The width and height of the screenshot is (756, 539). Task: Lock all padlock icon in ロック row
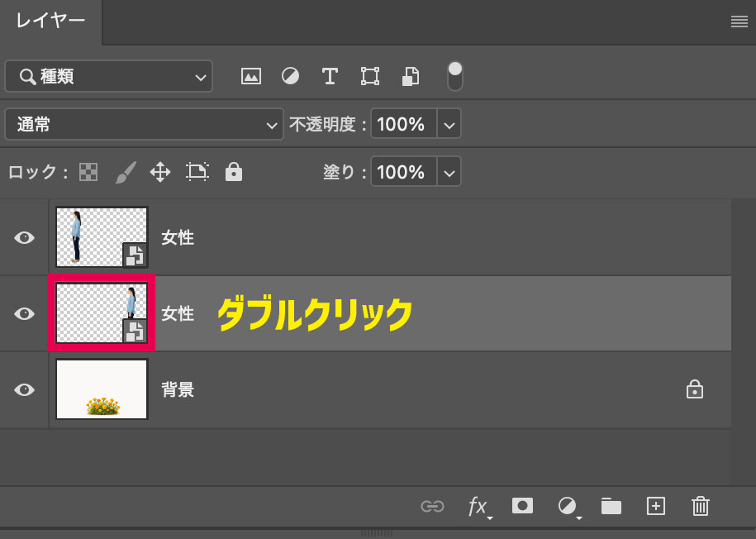(234, 172)
